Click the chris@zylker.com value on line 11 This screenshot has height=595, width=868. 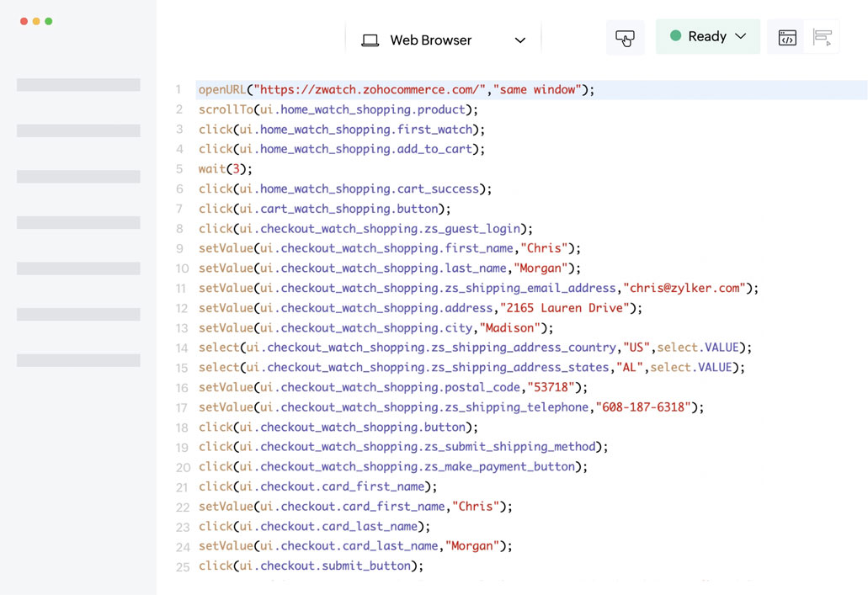682,288
